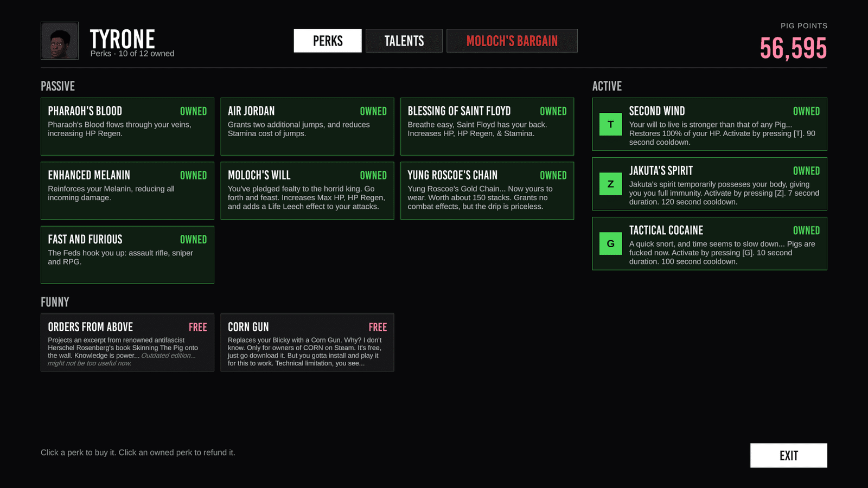Screen dimensions: 868x488
Task: Select Blessing of Saint Floyd perk
Action: pos(487,126)
